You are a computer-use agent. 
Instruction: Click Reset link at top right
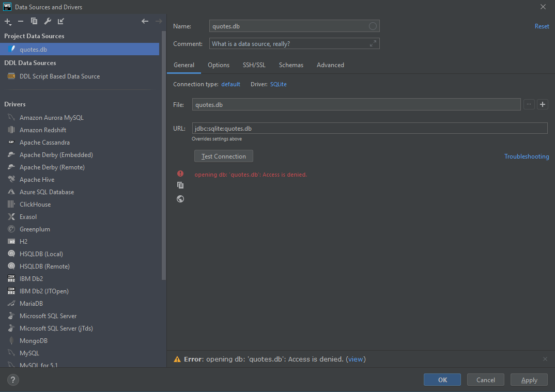click(x=542, y=26)
